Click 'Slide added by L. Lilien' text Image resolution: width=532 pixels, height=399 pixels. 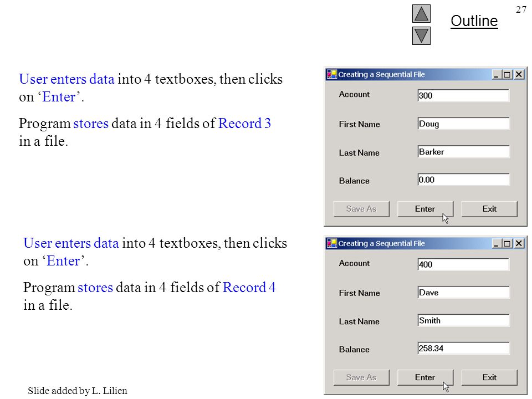click(78, 391)
